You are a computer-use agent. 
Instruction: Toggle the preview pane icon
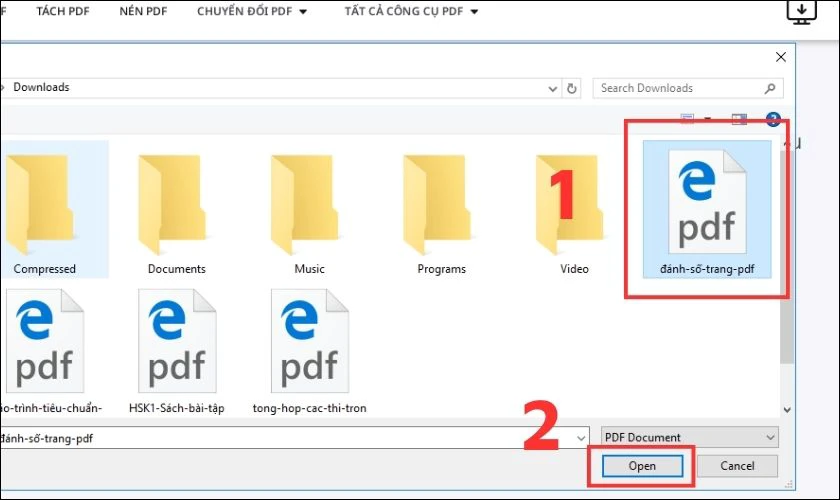739,120
